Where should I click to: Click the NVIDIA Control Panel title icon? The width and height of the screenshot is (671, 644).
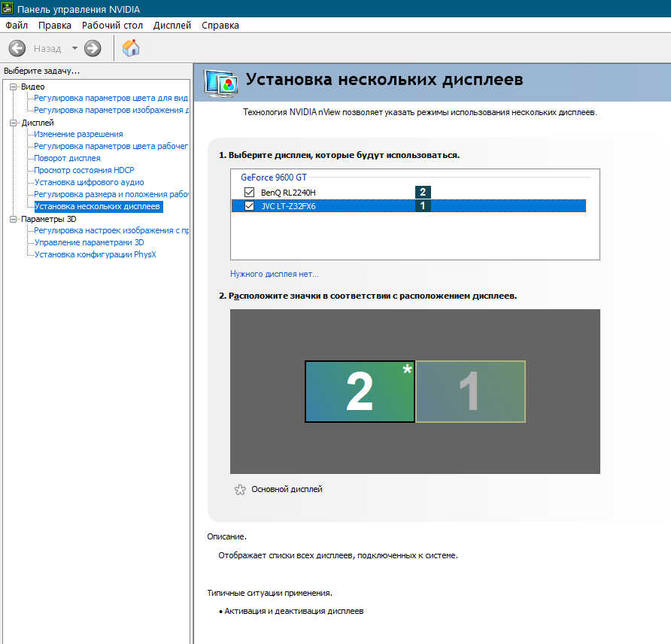[8, 8]
